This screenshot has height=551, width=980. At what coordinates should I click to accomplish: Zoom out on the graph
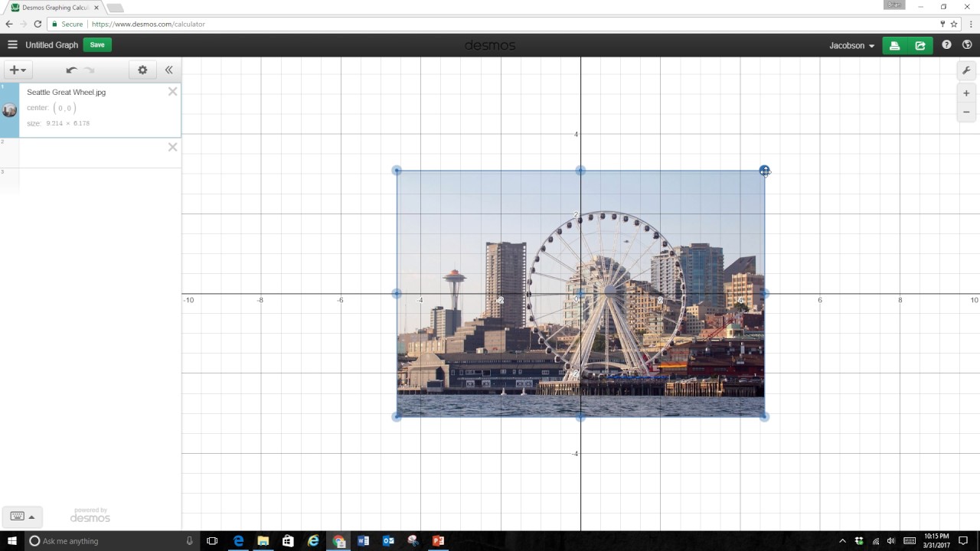(966, 112)
